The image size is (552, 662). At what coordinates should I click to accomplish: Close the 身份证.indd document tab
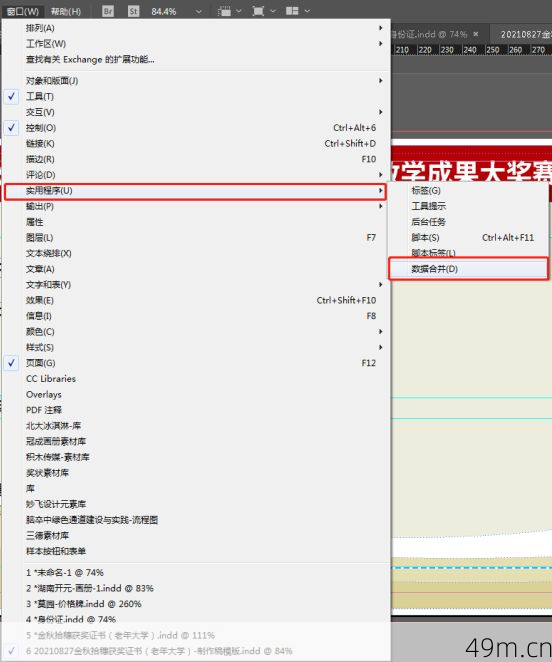click(x=476, y=34)
